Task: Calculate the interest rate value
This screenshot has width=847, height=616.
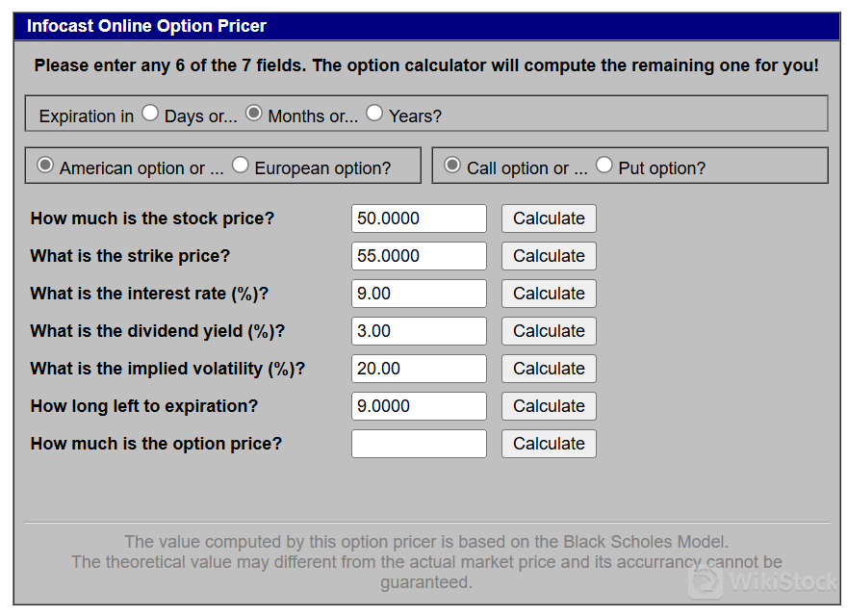Action: (x=549, y=294)
